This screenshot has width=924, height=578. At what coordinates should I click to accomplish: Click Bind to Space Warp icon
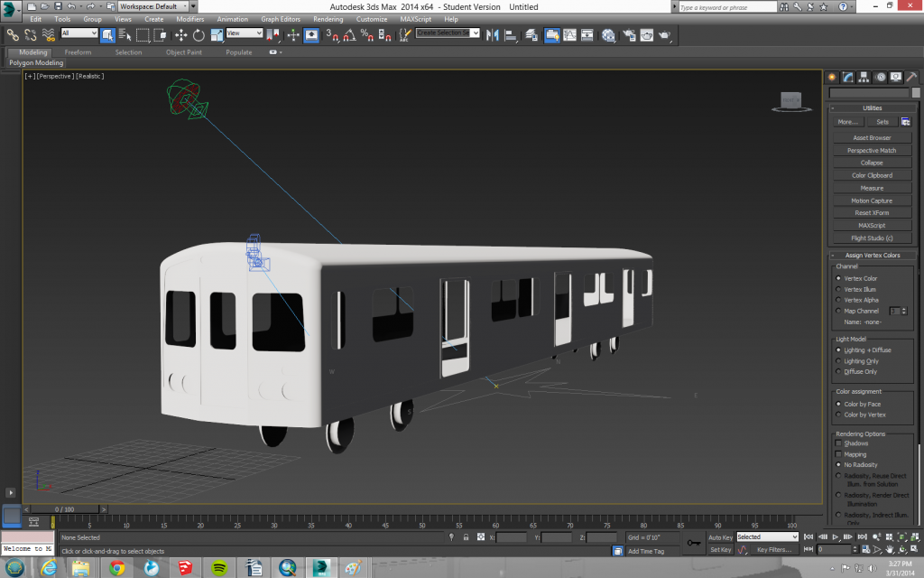pos(49,35)
